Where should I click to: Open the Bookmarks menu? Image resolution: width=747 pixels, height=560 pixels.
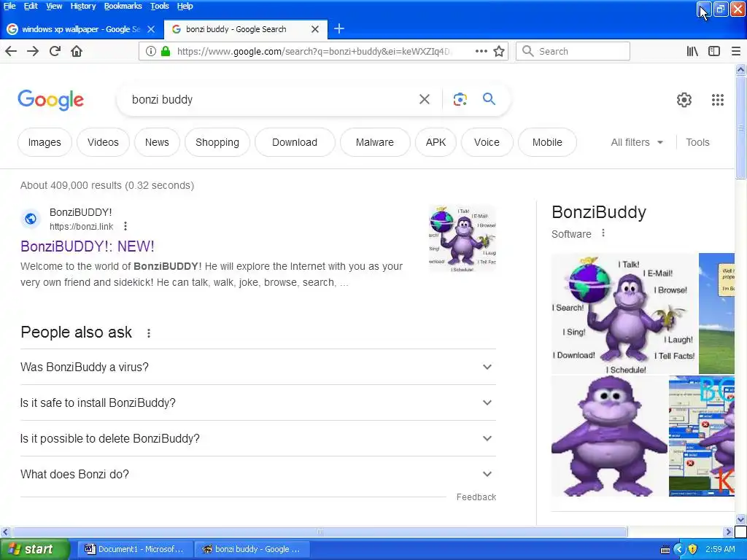pos(123,6)
